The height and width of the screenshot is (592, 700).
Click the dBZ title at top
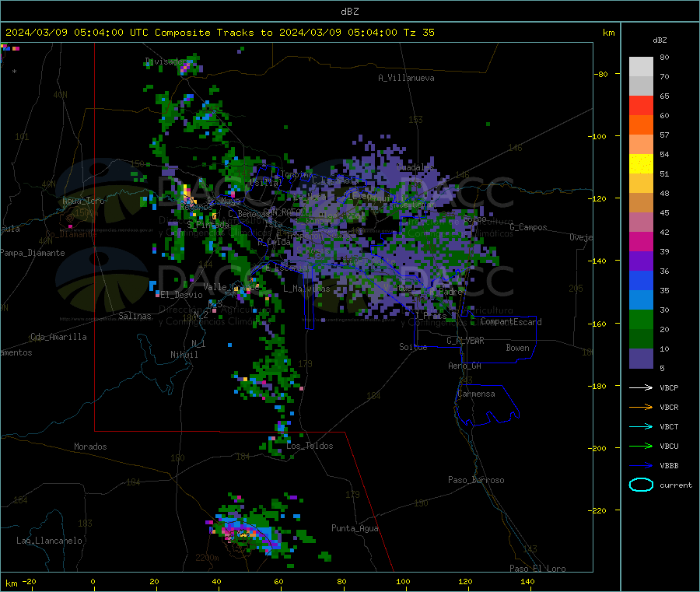coord(349,12)
